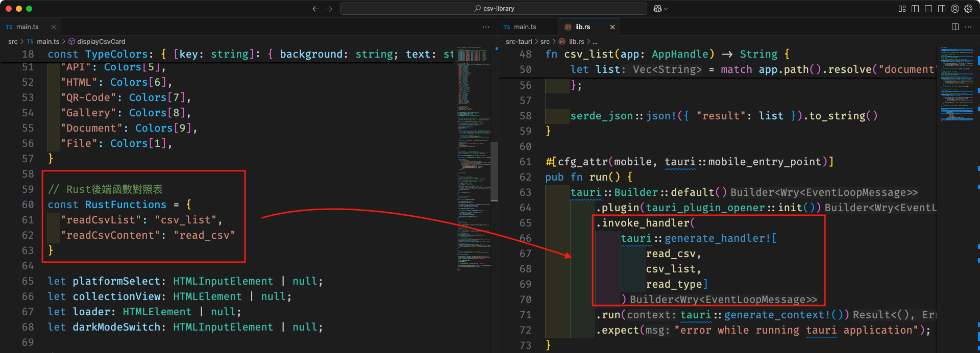Switch to main.ts tab in right editor group

pos(520,27)
